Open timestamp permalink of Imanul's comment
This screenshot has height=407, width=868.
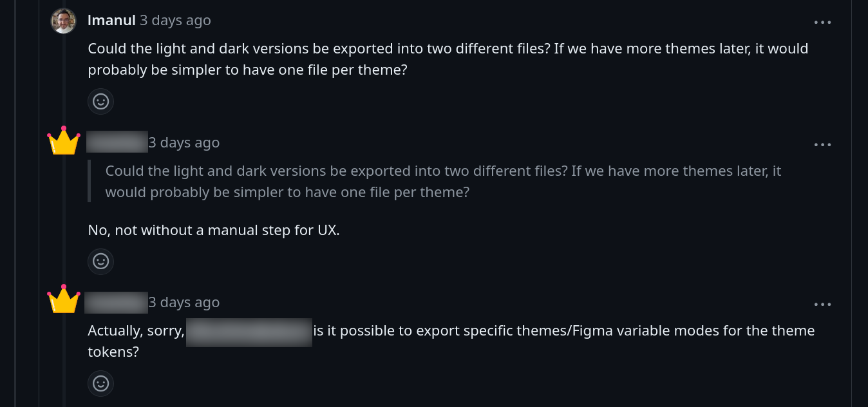[x=175, y=21]
